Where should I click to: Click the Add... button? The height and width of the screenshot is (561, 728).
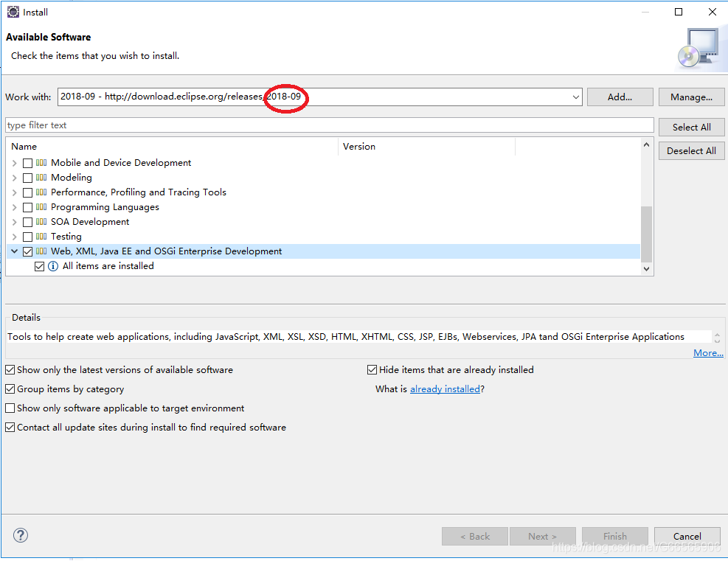tap(620, 97)
